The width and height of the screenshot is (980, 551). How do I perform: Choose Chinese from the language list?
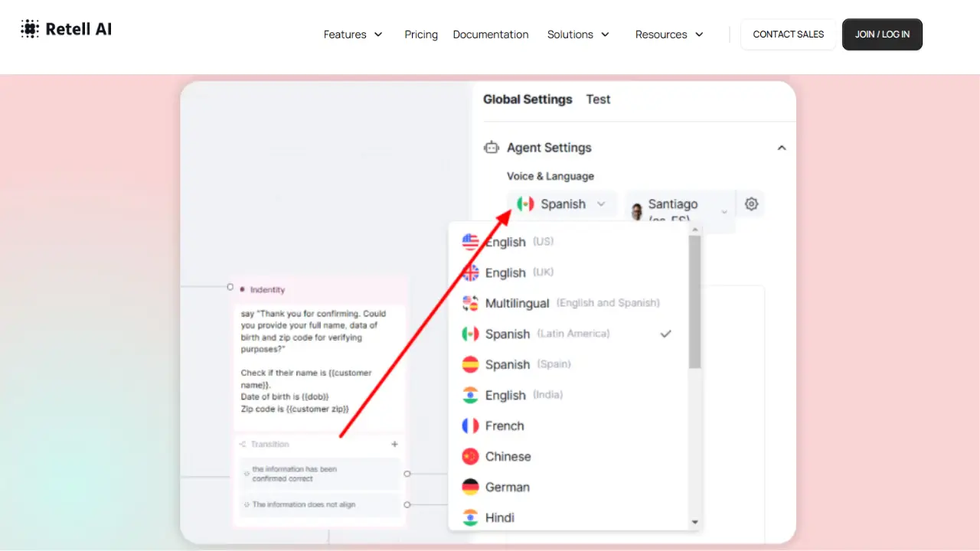(x=569, y=456)
